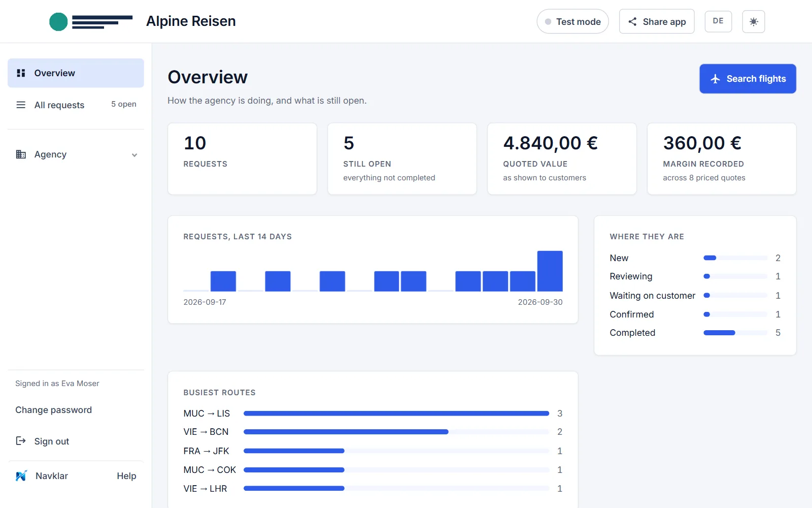This screenshot has width=812, height=508.
Task: Click the tallest bar for 2026-09-30
Action: point(550,271)
